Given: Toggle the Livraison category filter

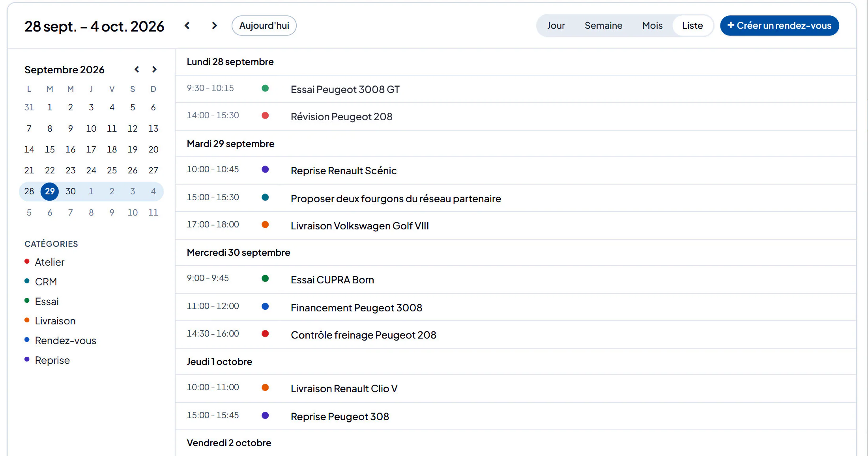Looking at the screenshot, I should point(50,321).
